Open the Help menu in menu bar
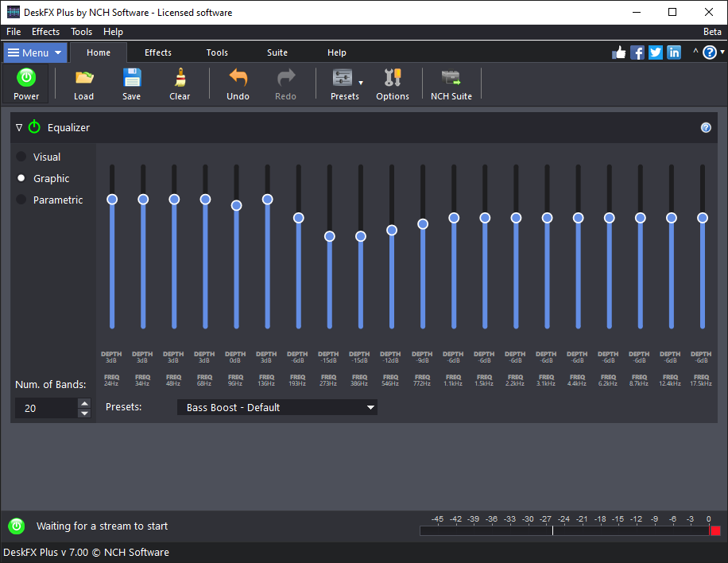The height and width of the screenshot is (563, 728). pyautogui.click(x=113, y=32)
